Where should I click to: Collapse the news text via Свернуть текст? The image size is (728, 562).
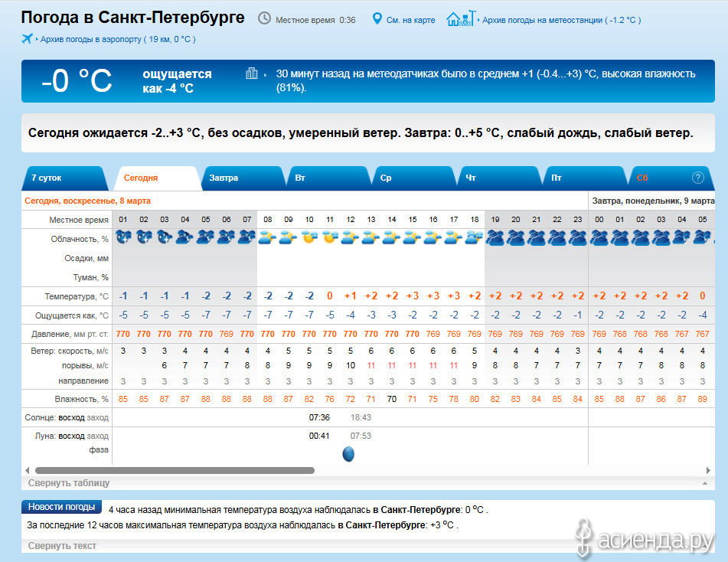click(62, 546)
